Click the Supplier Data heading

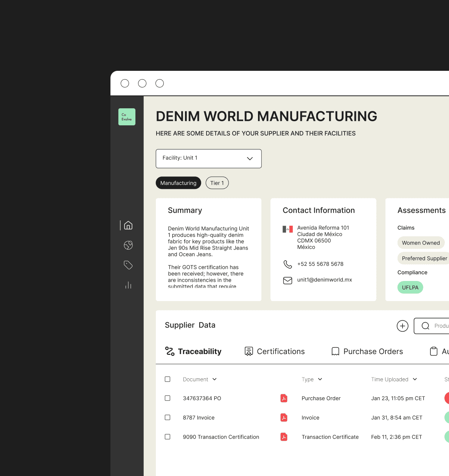(x=190, y=325)
